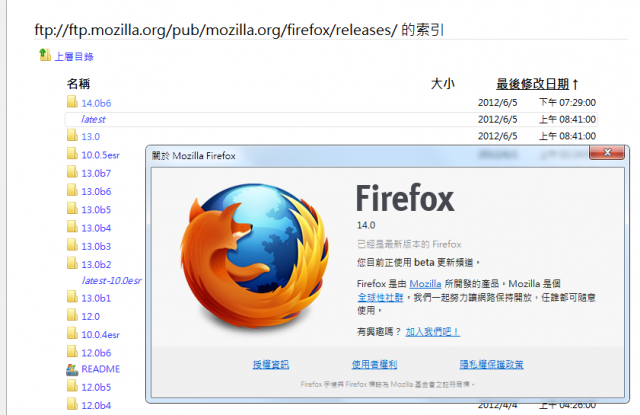The height and width of the screenshot is (415, 640).
Task: Sort listing by 大小 column header
Action: pyautogui.click(x=443, y=84)
